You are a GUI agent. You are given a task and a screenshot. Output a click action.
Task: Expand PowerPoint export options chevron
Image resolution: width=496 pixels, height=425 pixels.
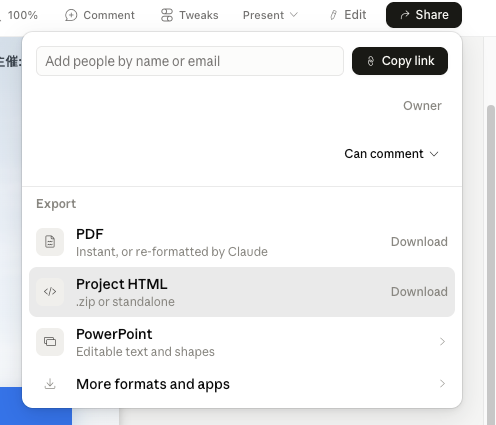(x=442, y=342)
